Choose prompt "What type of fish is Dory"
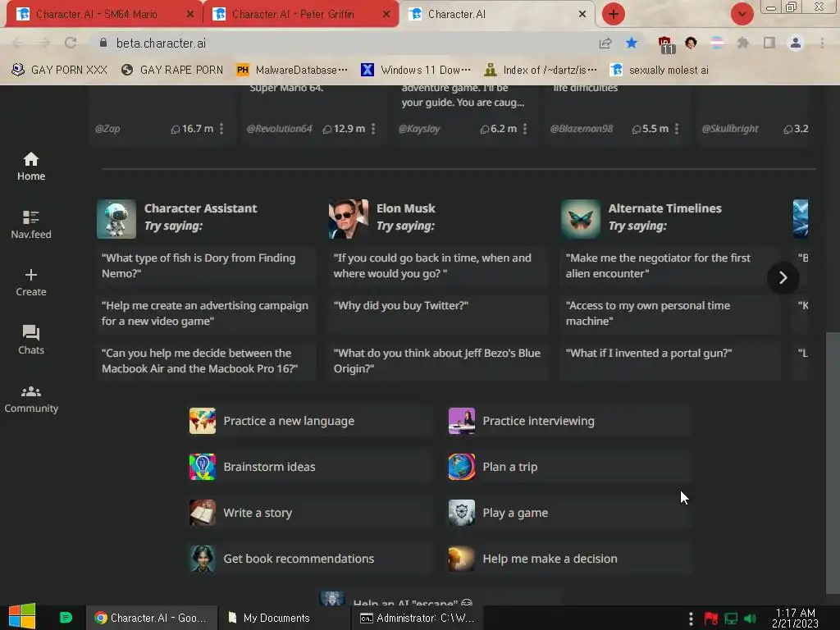840x630 pixels. pyautogui.click(x=206, y=266)
